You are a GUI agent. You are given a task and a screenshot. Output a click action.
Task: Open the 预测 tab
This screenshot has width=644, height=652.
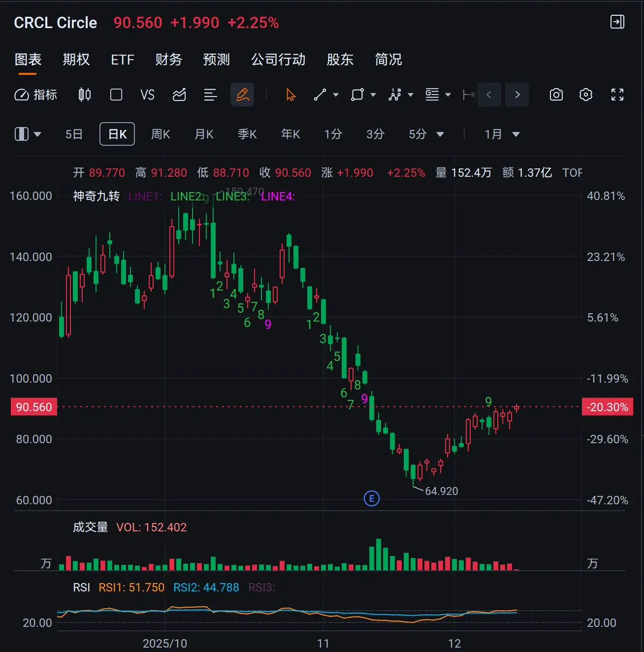click(x=216, y=59)
